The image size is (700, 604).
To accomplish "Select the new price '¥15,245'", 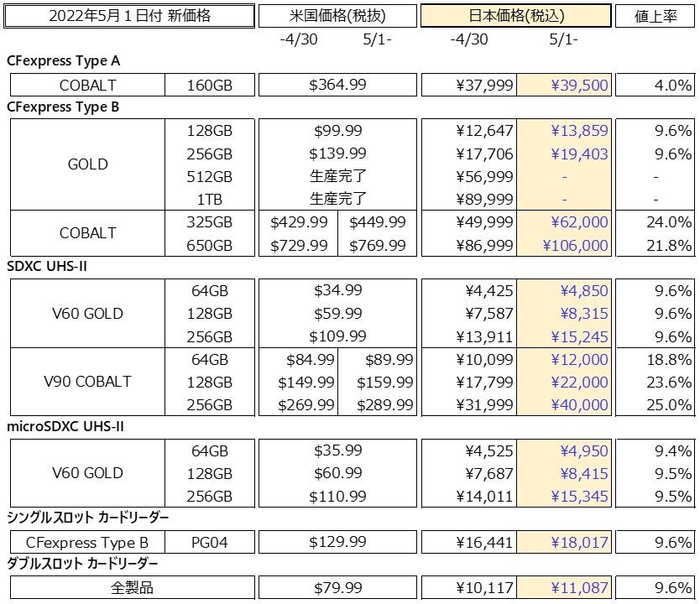I will coord(579,336).
